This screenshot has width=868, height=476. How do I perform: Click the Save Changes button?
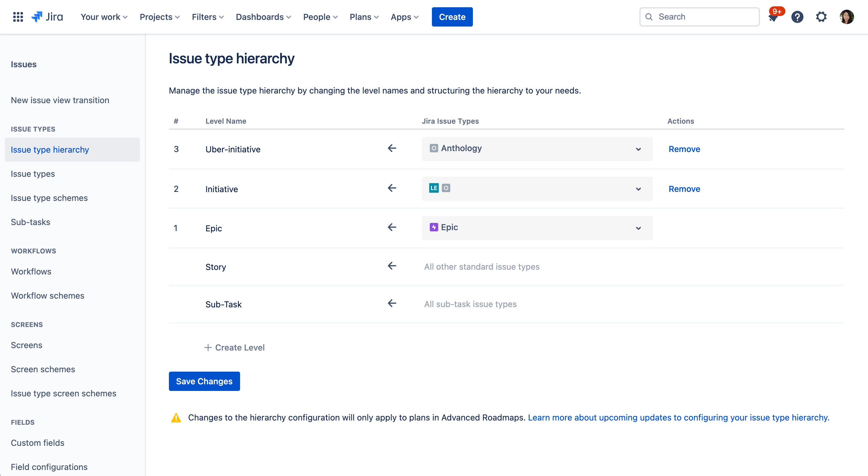[204, 381]
